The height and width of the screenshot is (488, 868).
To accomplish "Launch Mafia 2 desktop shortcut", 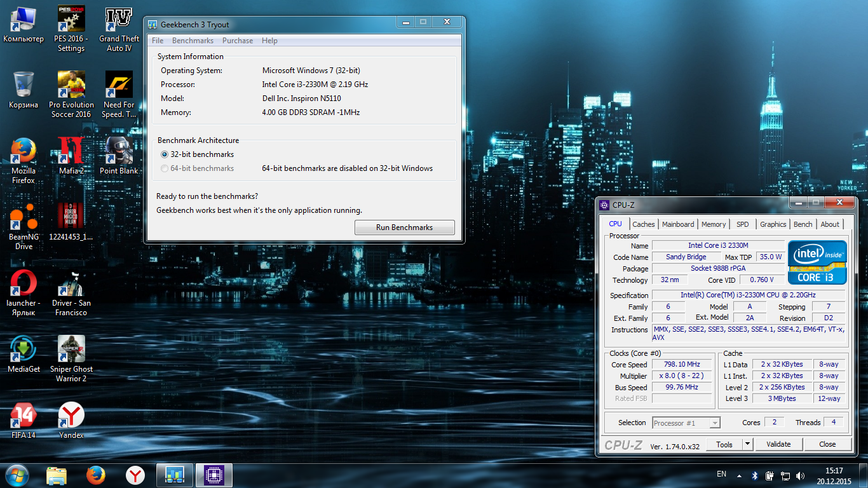I will [x=71, y=156].
